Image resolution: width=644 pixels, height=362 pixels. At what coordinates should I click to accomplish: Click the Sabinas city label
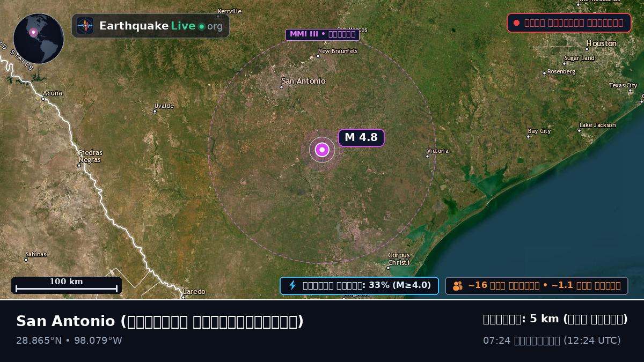coord(36,254)
